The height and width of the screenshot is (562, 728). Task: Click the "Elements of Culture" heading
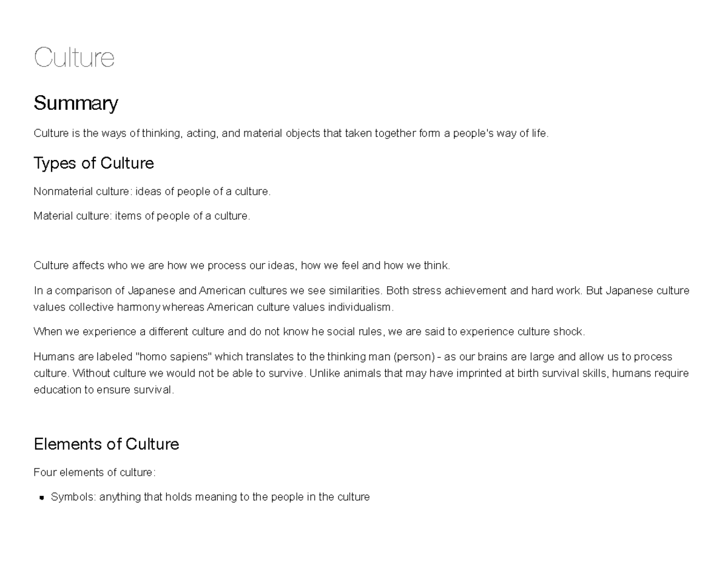point(106,444)
